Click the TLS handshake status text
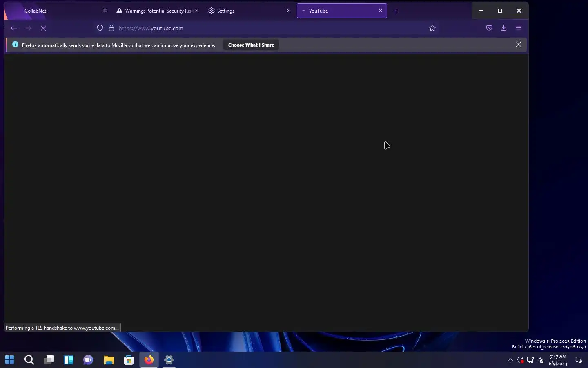This screenshot has height=368, width=588. tap(62, 328)
